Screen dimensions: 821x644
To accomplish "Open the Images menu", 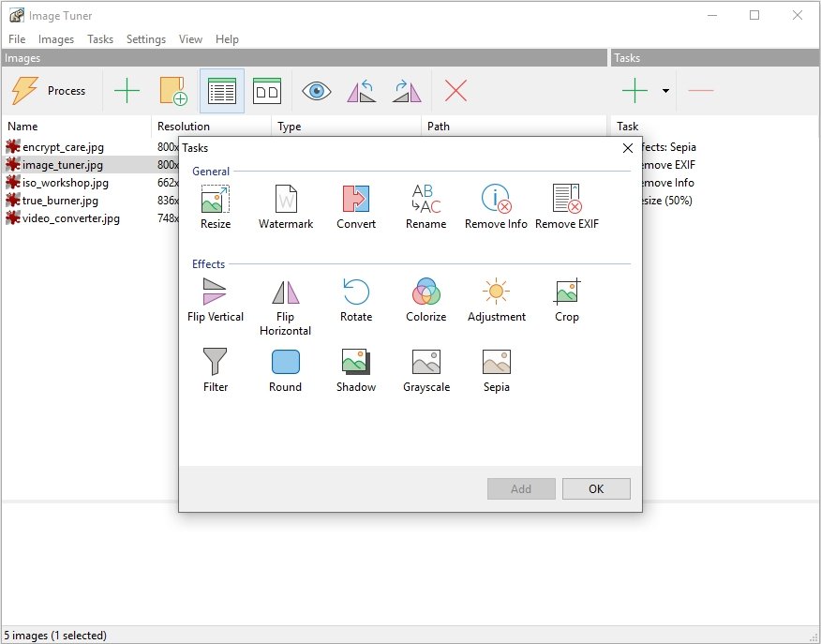I will pos(56,39).
